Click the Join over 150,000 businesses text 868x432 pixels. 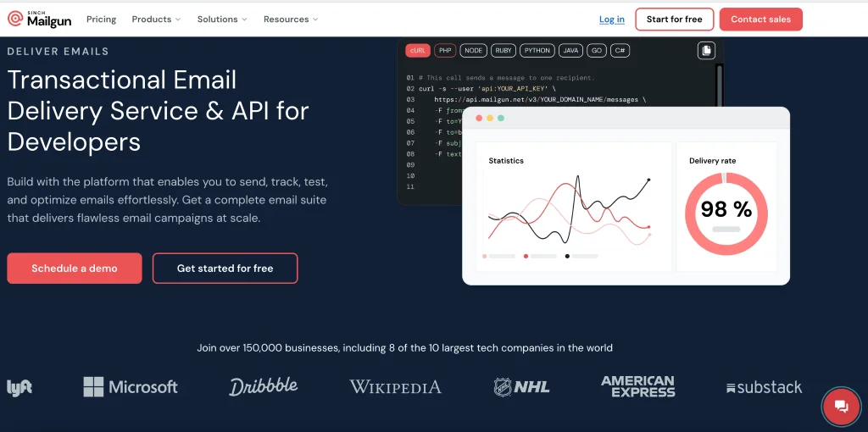(x=404, y=348)
